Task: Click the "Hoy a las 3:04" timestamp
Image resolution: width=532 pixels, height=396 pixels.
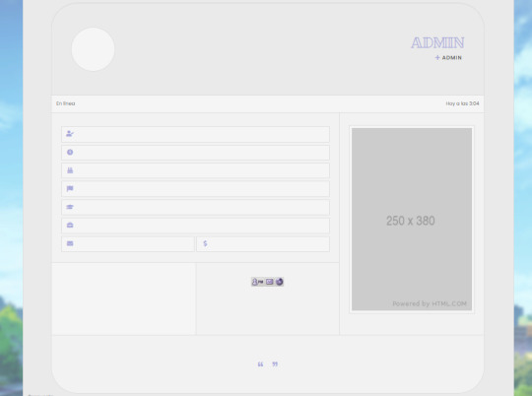Action: tap(462, 103)
